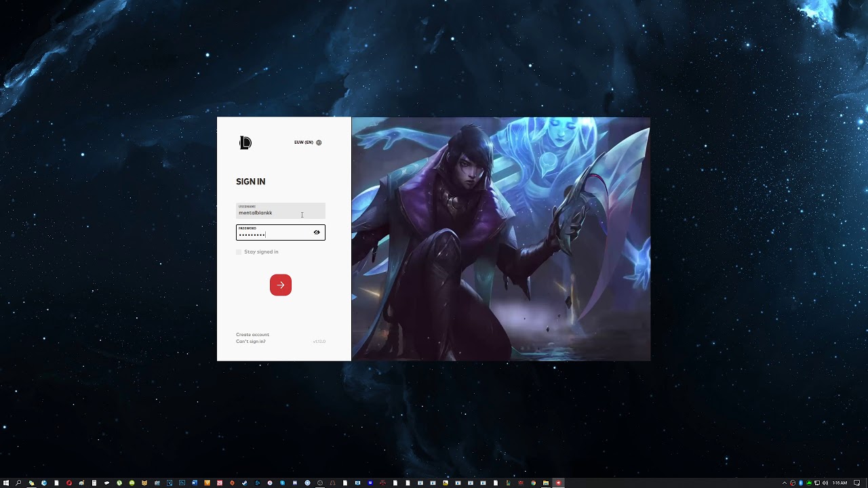Image resolution: width=868 pixels, height=488 pixels.
Task: Click the Aphelios splash artwork
Action: click(501, 239)
